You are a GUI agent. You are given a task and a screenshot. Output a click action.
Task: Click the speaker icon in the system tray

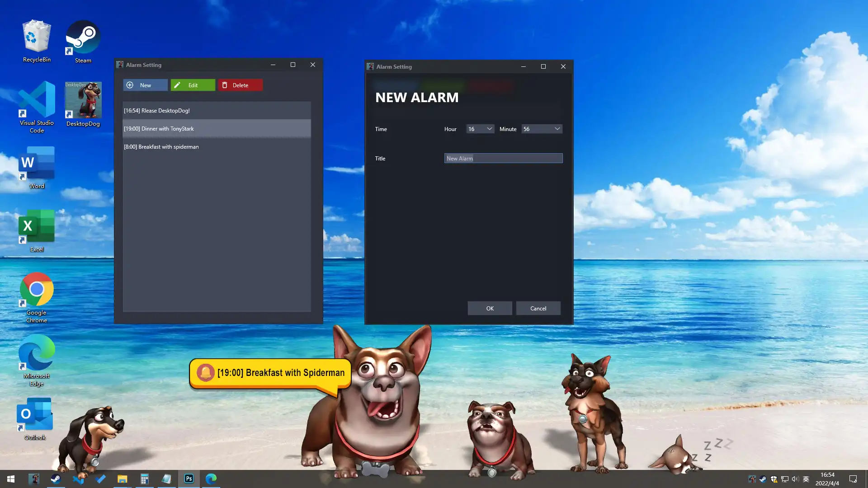click(795, 479)
